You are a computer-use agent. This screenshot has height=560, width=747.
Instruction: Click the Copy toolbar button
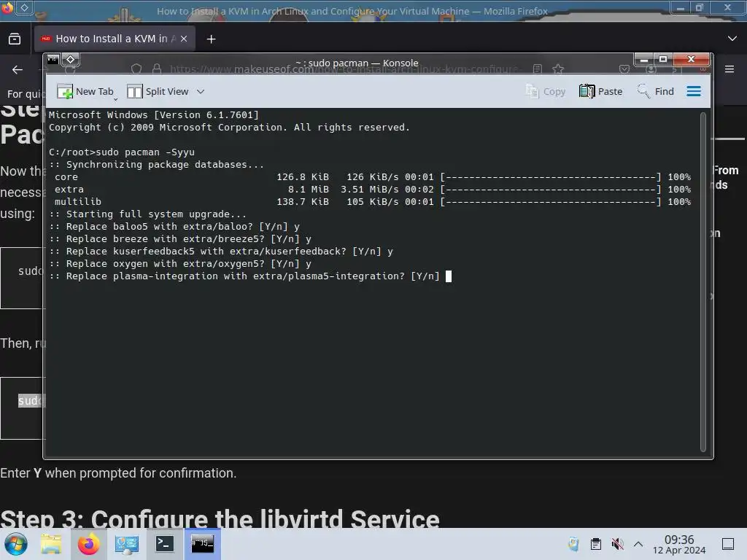point(545,91)
